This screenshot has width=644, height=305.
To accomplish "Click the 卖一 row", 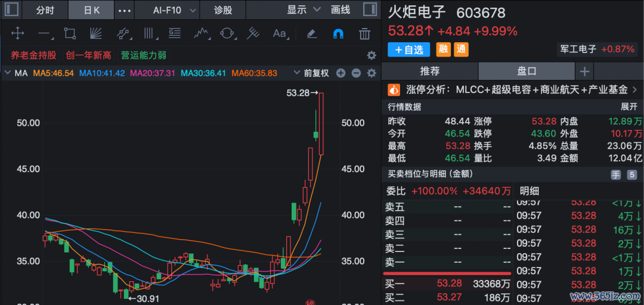I will click(448, 262).
